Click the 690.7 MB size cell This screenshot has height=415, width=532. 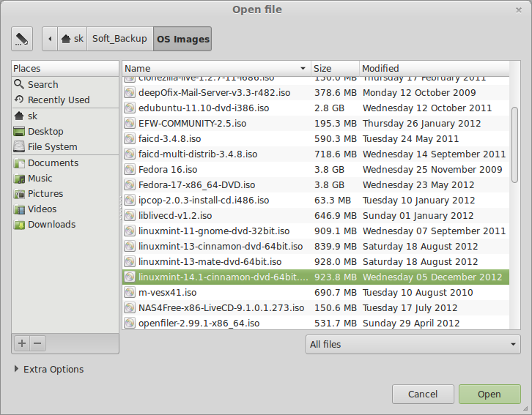[335, 292]
